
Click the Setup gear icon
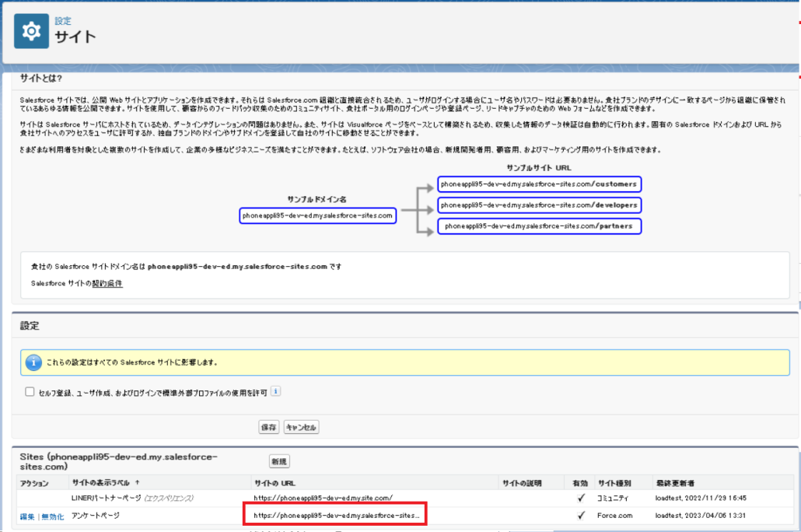pyautogui.click(x=31, y=31)
